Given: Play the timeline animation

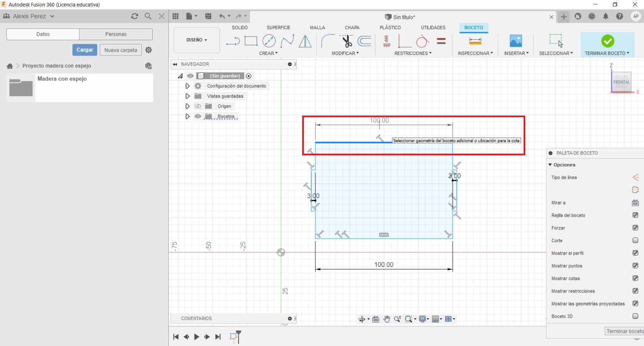Looking at the screenshot, I should click(x=197, y=337).
